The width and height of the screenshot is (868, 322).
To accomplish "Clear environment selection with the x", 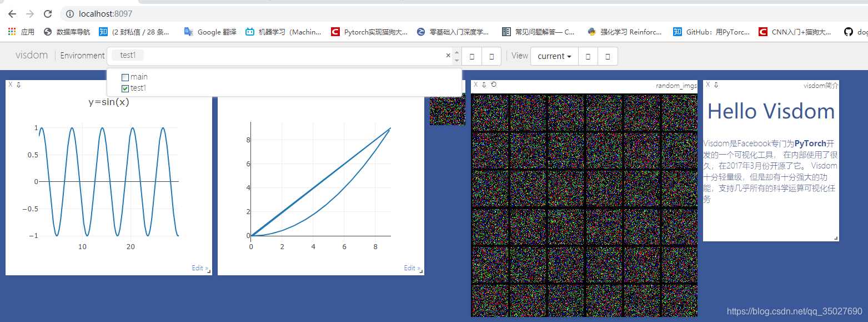I will coord(448,55).
